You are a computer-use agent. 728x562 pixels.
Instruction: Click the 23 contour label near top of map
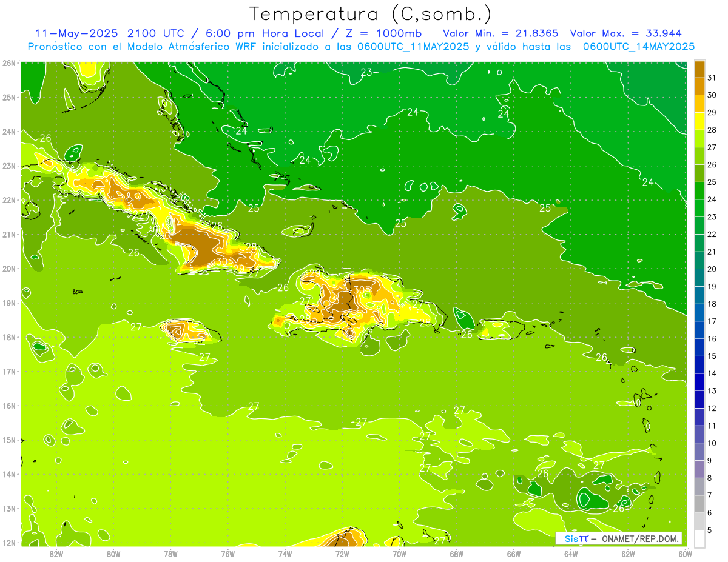coord(366,72)
